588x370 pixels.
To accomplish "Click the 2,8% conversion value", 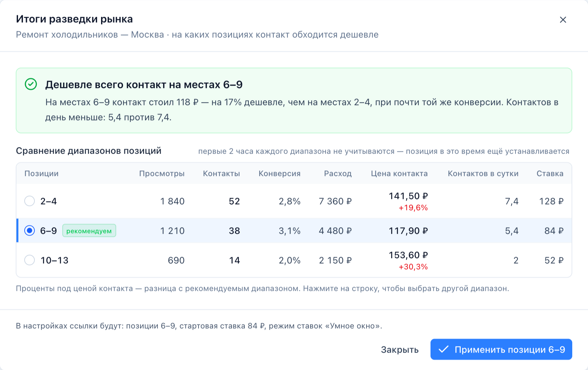I will coord(289,201).
